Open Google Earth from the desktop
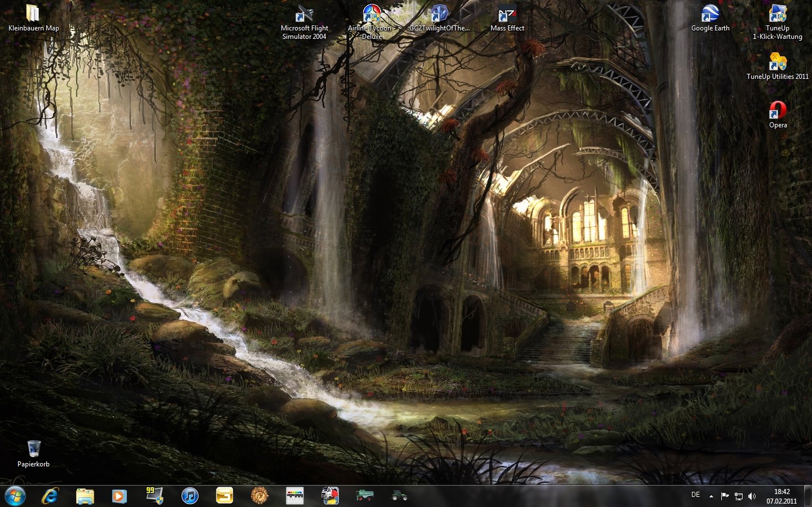This screenshot has height=507, width=812. (710, 14)
